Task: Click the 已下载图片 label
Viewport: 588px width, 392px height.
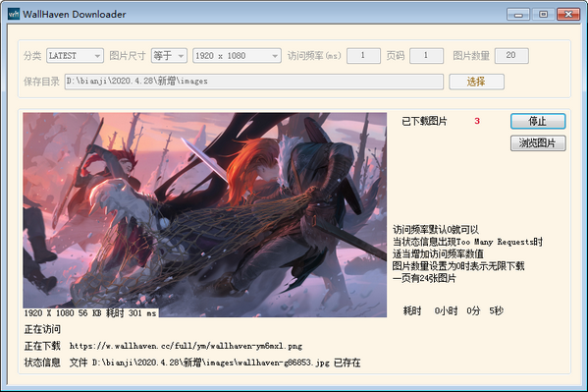Action: click(x=424, y=121)
